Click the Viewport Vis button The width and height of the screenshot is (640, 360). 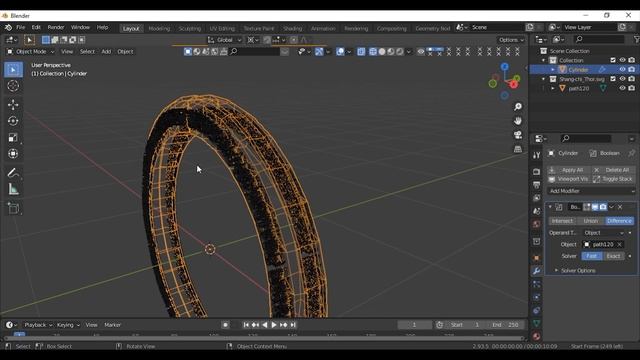[568, 179]
